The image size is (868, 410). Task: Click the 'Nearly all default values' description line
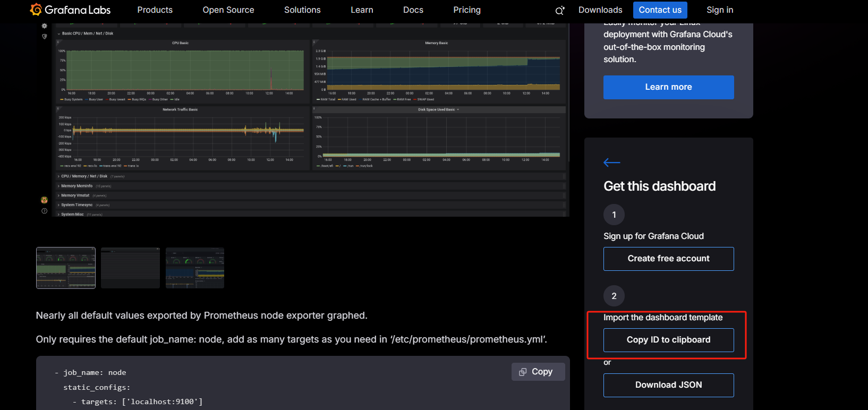pos(202,315)
